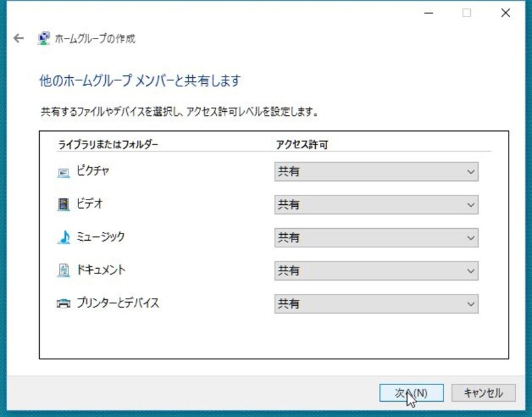The height and width of the screenshot is (417, 532).
Task: Click the ドキュメント label text
Action: 101,270
